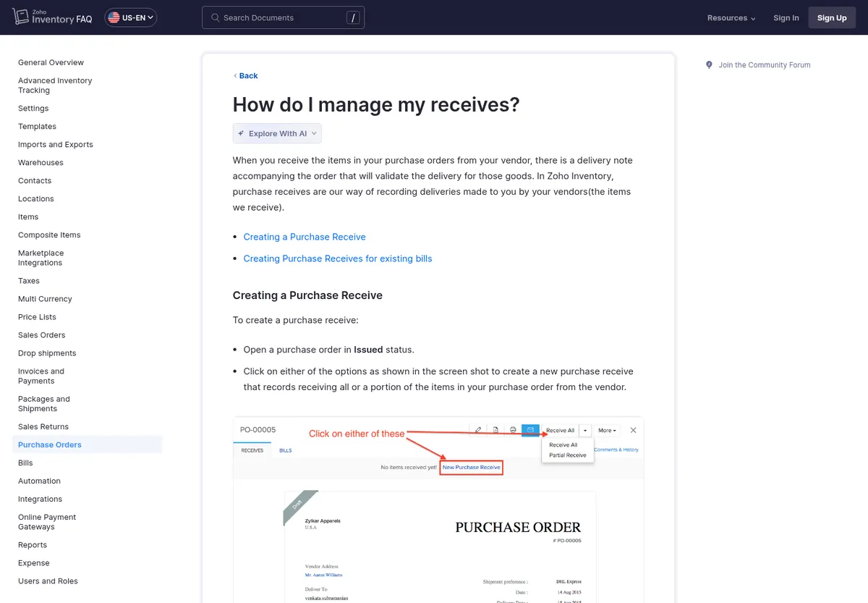
Task: Select Items in the sidebar
Action: click(x=28, y=217)
